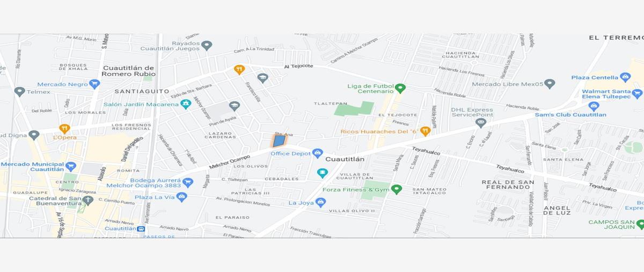Open the Sam's Club Cuautitlan shopping marker
The height and width of the screenshot is (272, 644).
tap(594, 106)
